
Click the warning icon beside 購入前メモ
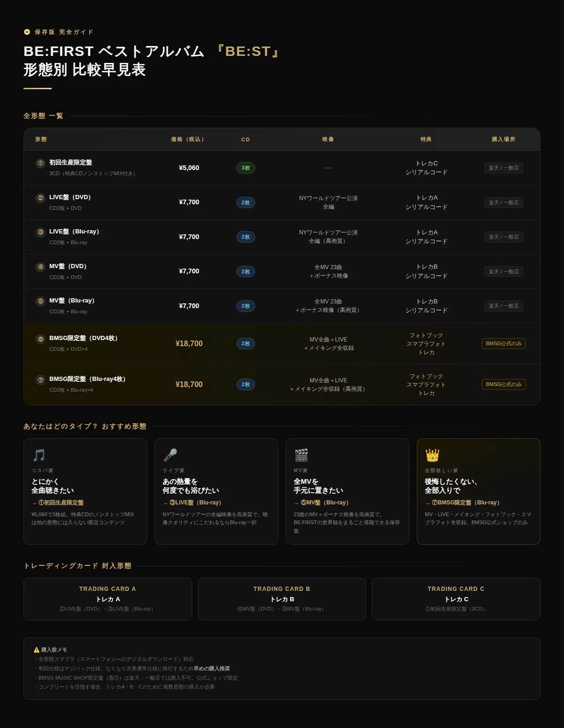click(36, 650)
